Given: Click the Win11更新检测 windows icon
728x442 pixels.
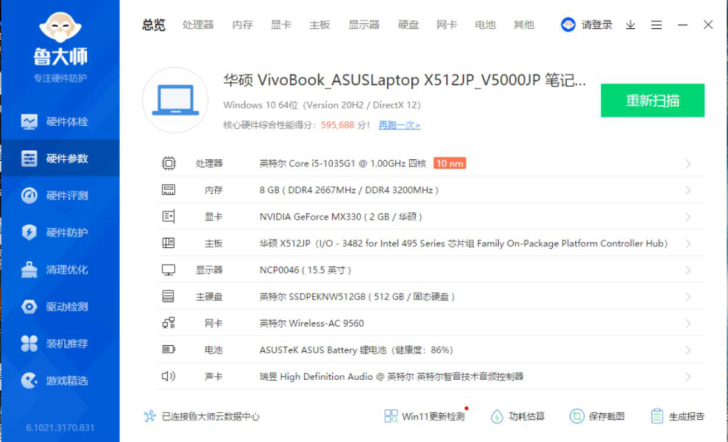Looking at the screenshot, I should [x=391, y=416].
